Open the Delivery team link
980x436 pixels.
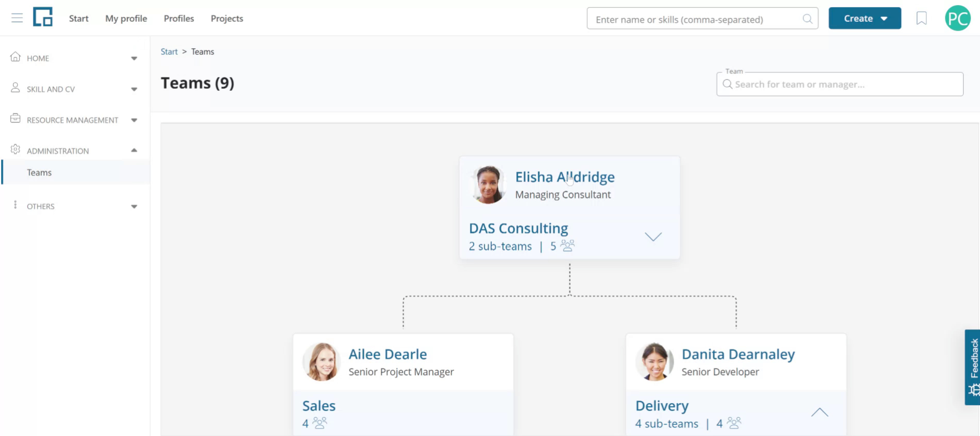[x=662, y=405]
